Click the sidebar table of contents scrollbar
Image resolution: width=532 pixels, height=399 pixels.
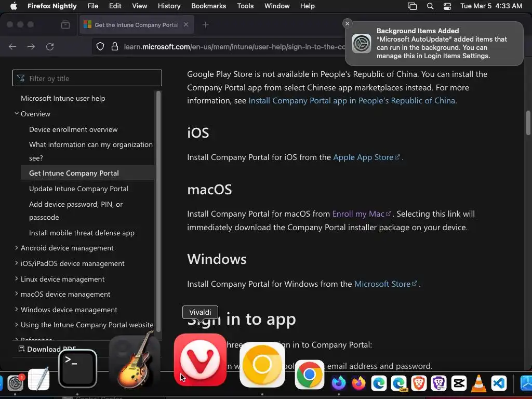pyautogui.click(x=158, y=210)
